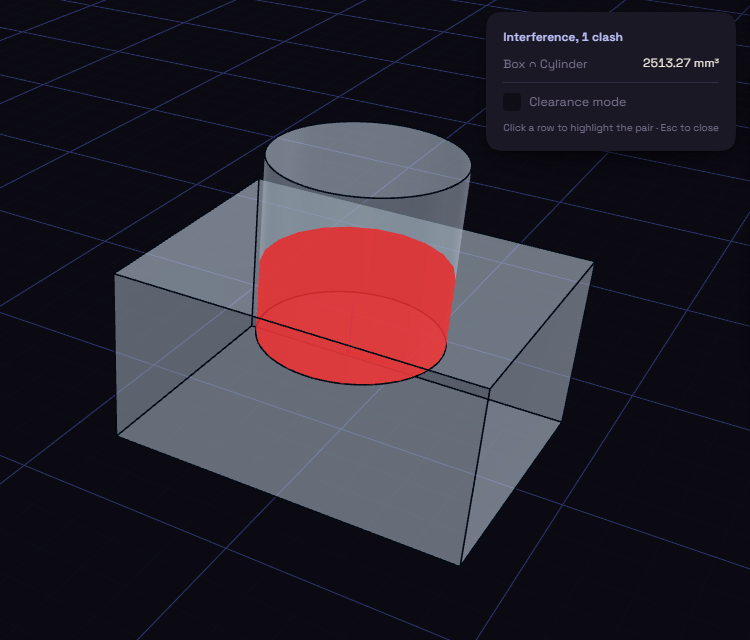Select the Box ∩ Cylinder clash row
The image size is (750, 640).
coord(611,64)
